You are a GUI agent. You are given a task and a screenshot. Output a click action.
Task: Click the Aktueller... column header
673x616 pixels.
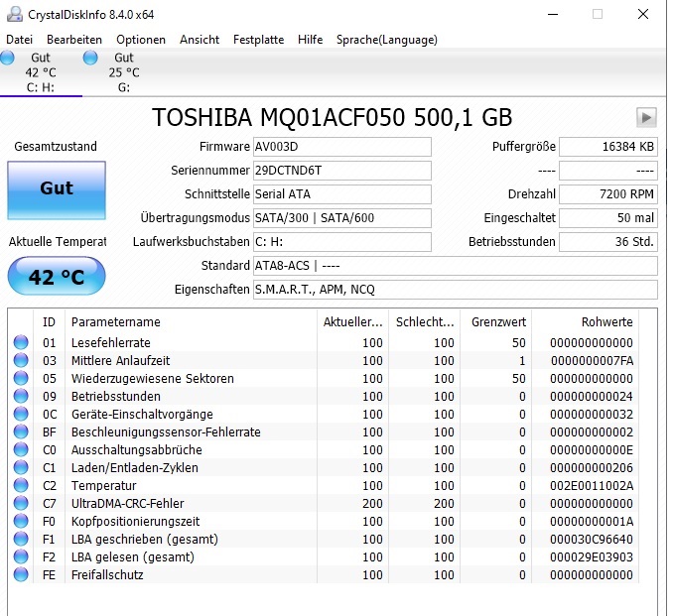click(352, 321)
